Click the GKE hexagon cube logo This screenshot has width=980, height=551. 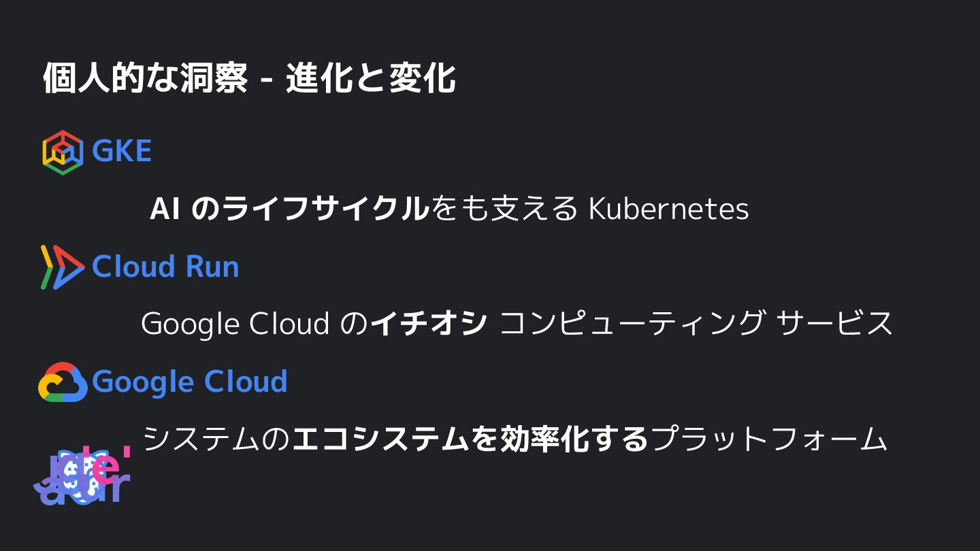63,152
